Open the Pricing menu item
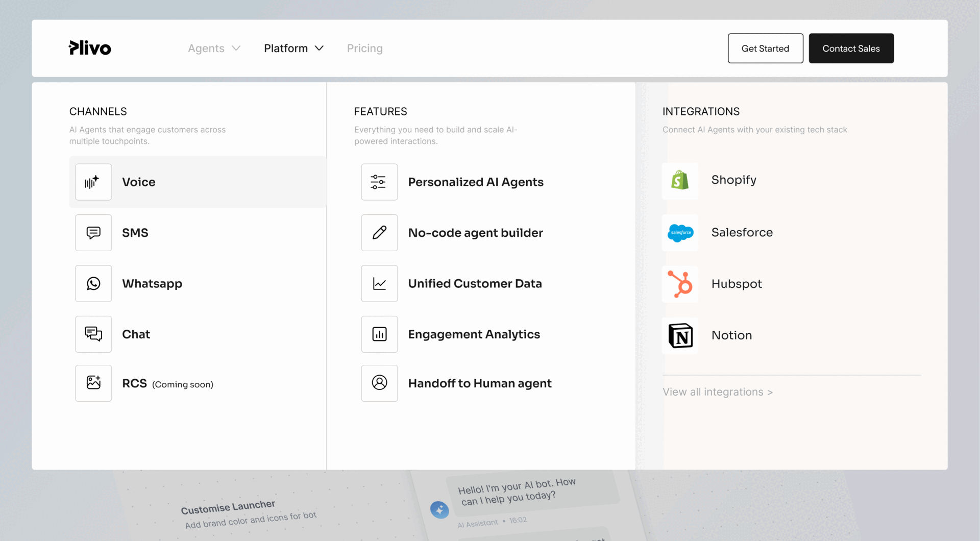The height and width of the screenshot is (541, 980). [364, 48]
